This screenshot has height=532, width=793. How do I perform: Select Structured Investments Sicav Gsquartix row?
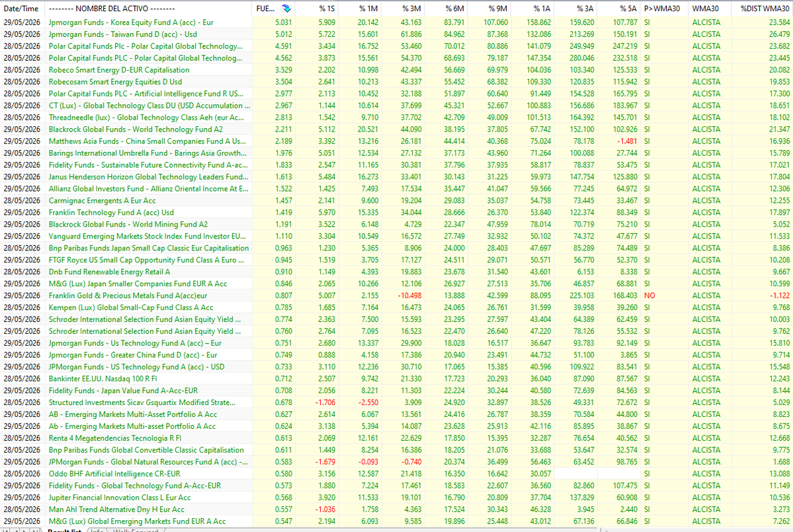coord(397,402)
